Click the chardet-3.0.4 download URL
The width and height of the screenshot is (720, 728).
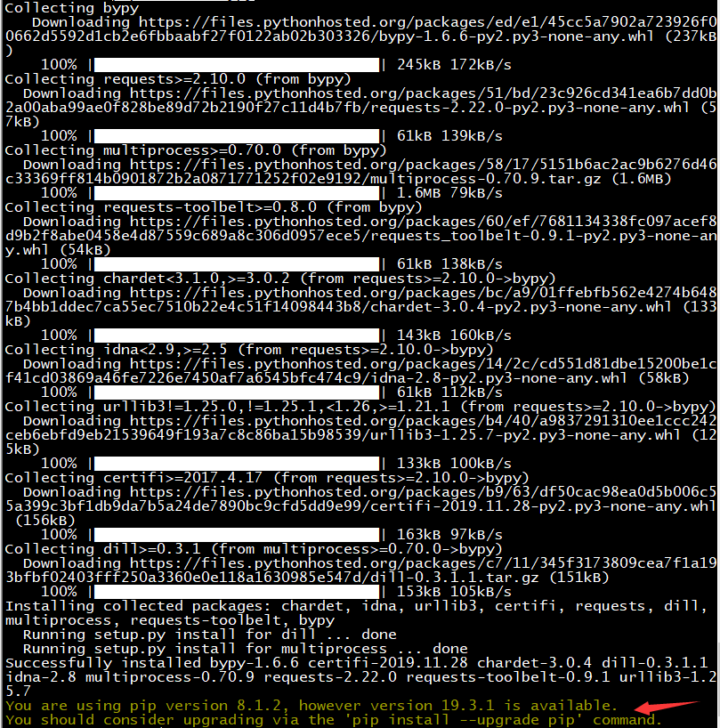[x=360, y=299]
